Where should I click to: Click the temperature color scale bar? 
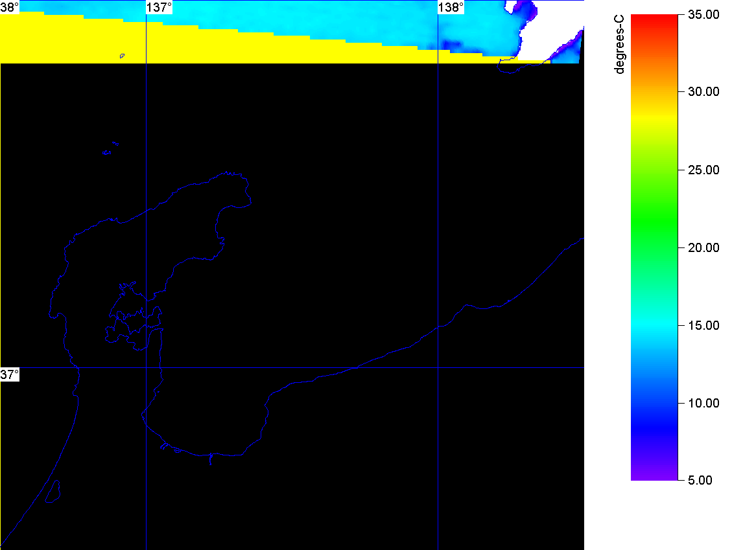(654, 247)
